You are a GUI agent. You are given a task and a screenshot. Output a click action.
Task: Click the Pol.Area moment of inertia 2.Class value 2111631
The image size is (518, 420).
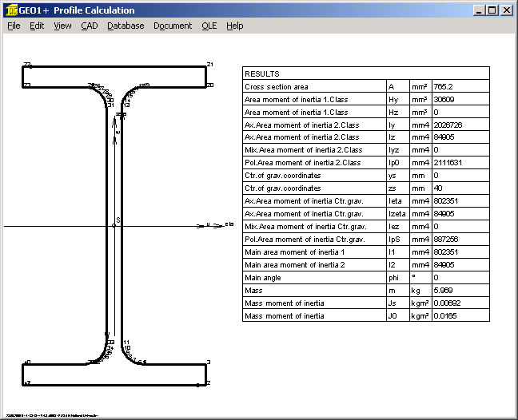point(449,163)
